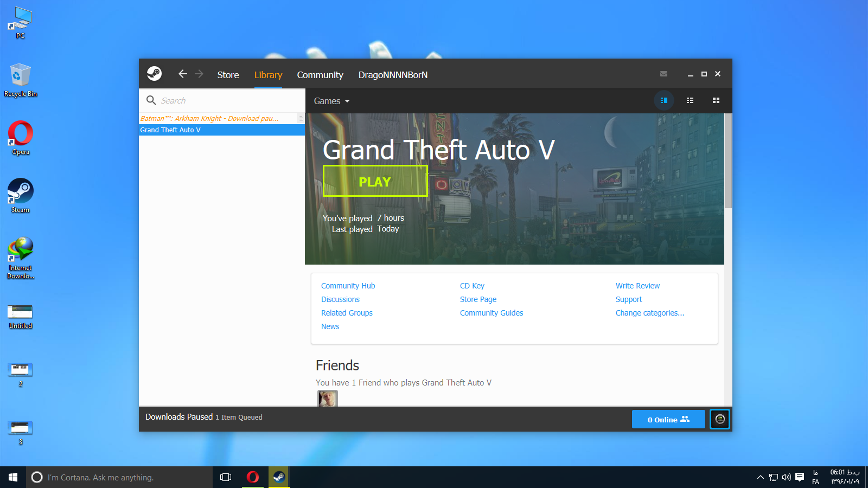The height and width of the screenshot is (488, 868).
Task: Open the inbox envelope icon
Action: (663, 74)
